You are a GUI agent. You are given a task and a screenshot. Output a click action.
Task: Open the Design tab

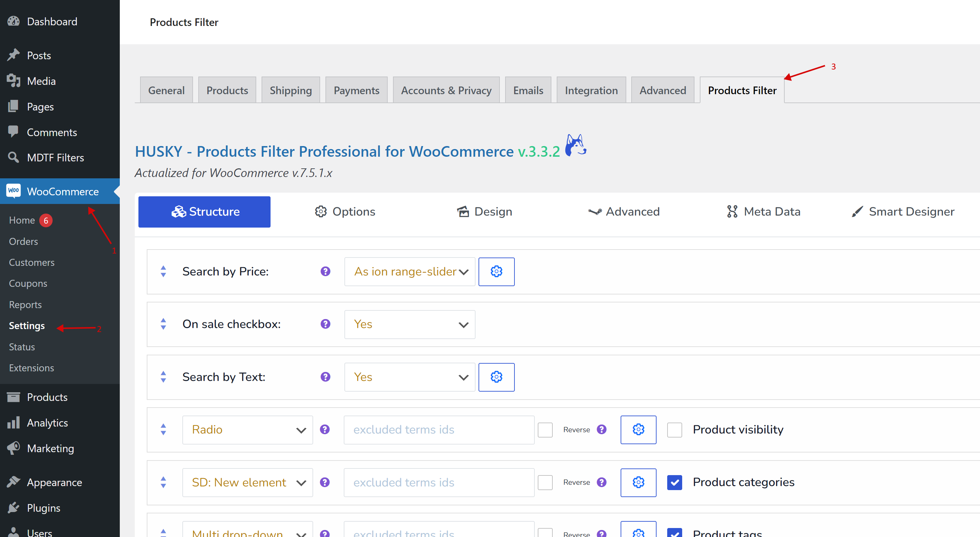(484, 212)
